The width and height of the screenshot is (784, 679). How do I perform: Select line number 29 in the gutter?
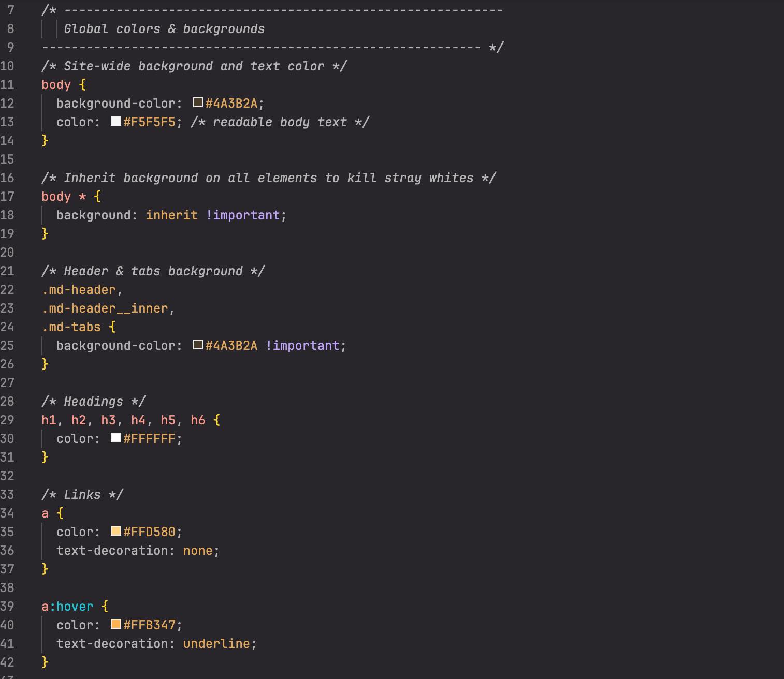[x=7, y=420]
